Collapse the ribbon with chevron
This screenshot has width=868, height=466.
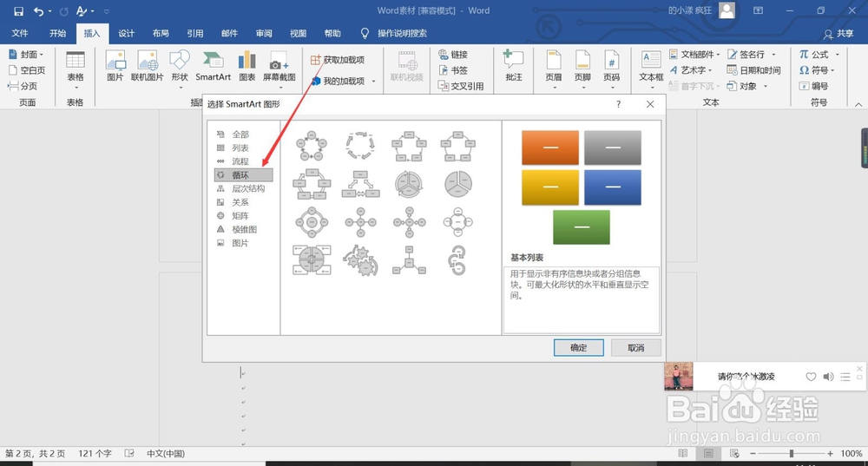[858, 104]
